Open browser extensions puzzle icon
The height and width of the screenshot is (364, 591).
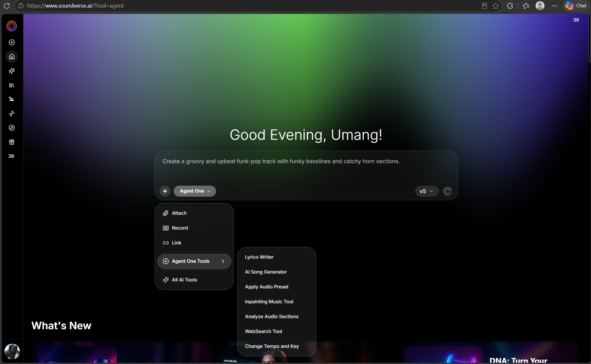point(510,6)
